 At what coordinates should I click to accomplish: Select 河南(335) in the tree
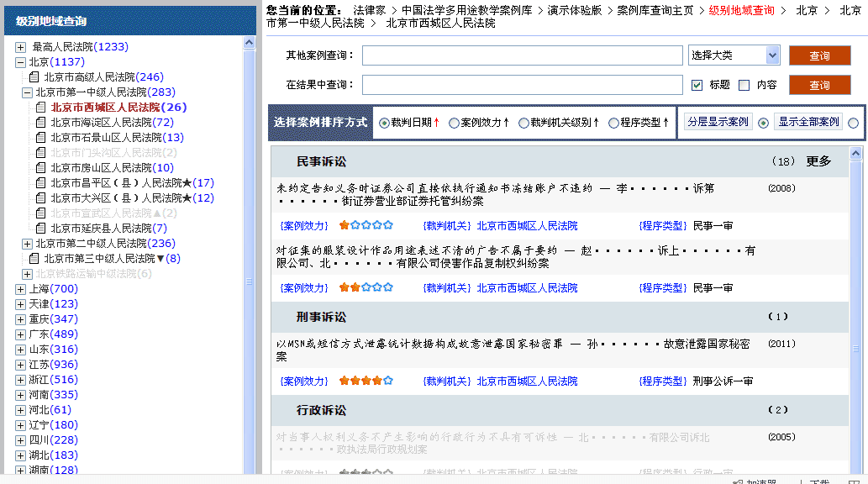tap(53, 395)
